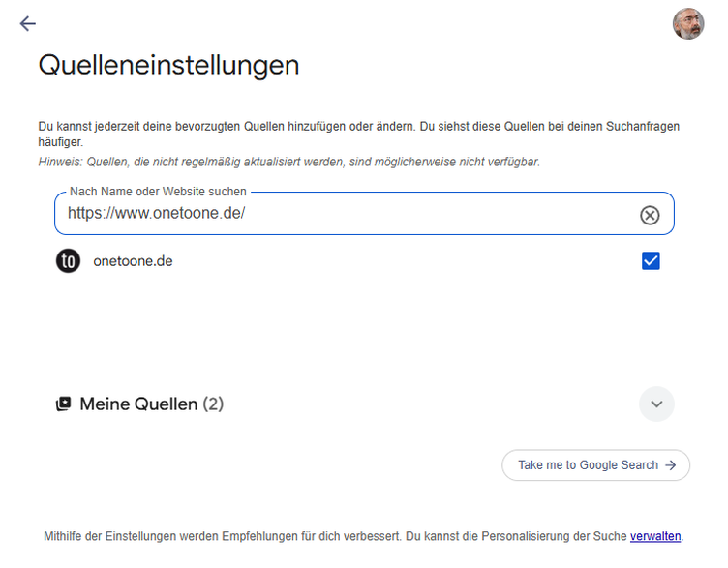Viewport: 728px width, 568px height.
Task: Click the Meine Quellen (2) heading
Action: (x=151, y=404)
